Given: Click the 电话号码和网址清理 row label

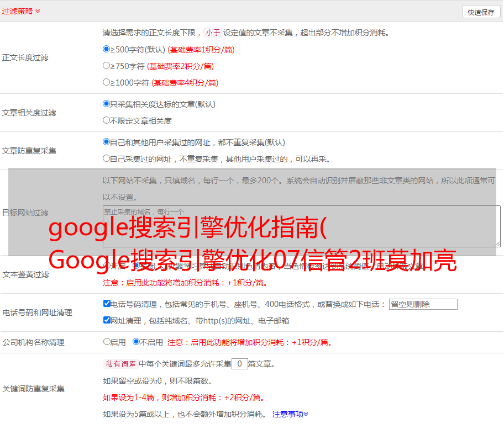Looking at the screenshot, I should click(37, 312).
